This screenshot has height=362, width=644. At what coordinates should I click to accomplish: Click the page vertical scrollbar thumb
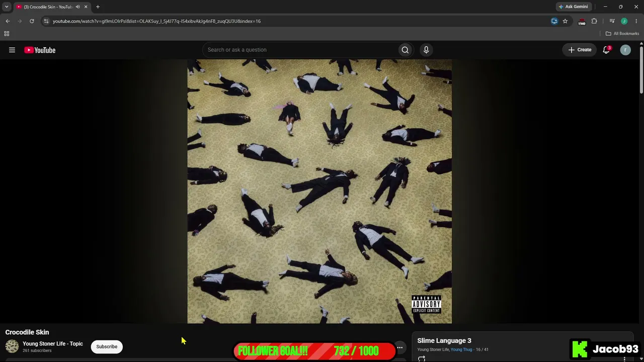(641, 69)
